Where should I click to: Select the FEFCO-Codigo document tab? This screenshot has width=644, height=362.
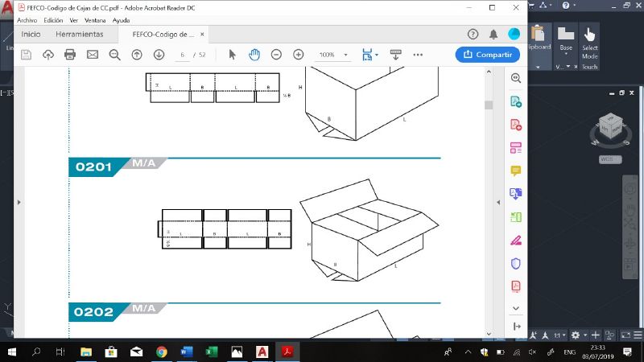163,35
